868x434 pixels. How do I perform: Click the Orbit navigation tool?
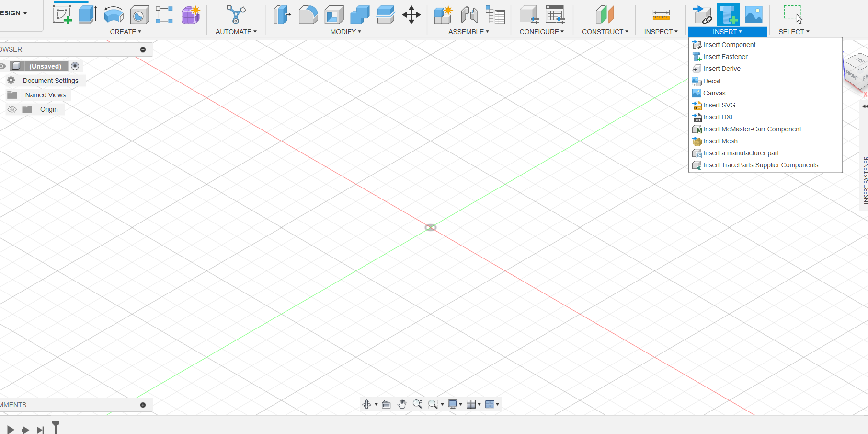point(367,404)
